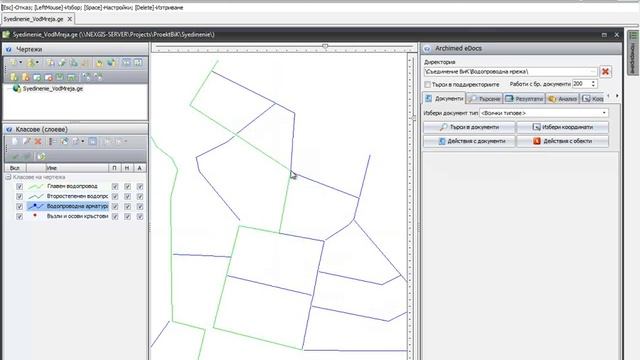
Task: Toggle the А checkbox for Възли и осови кръстове
Action: pos(140,216)
